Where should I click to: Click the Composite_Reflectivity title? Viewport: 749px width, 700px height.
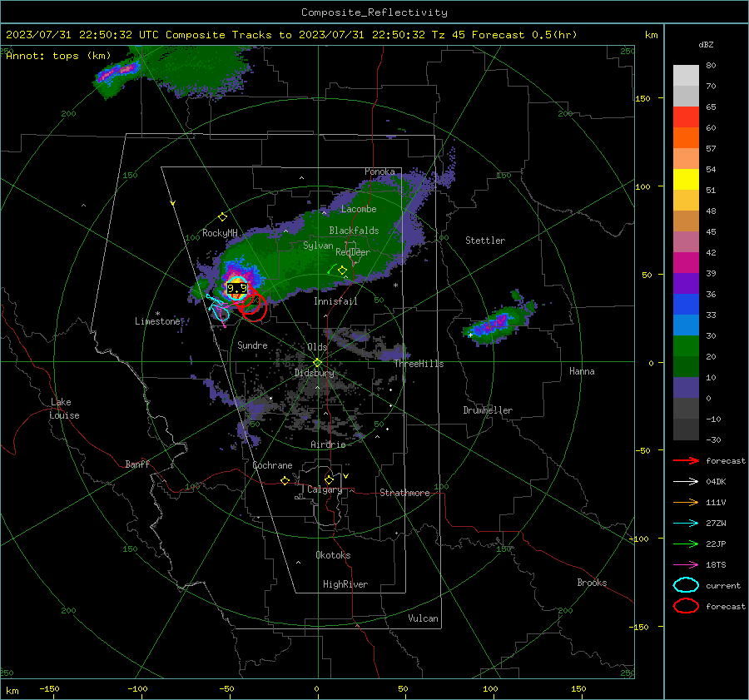tap(374, 12)
